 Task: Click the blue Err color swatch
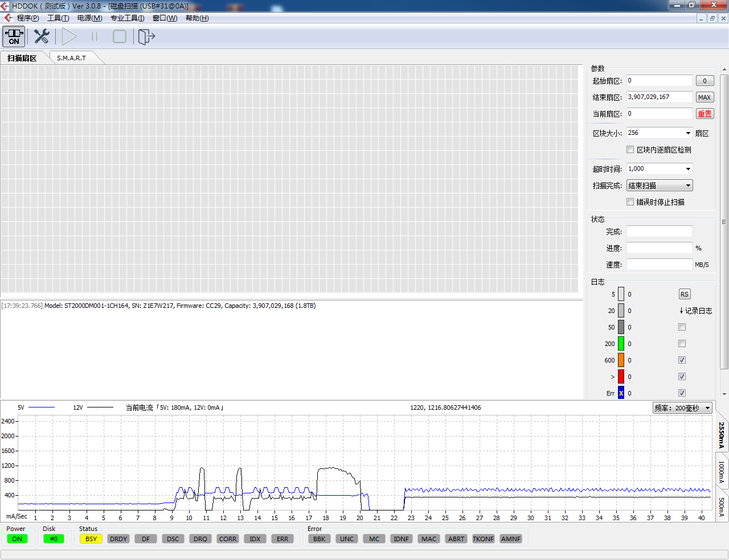coord(621,393)
